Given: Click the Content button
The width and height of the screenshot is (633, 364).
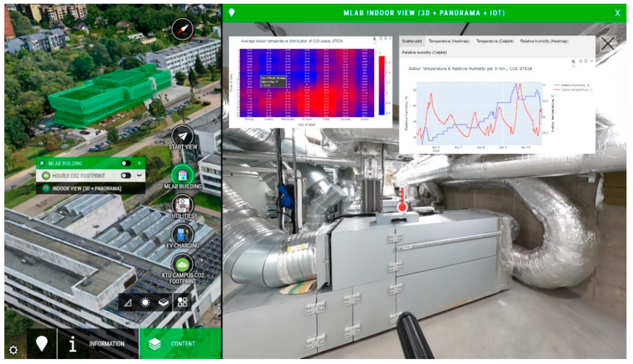Looking at the screenshot, I should 180,344.
